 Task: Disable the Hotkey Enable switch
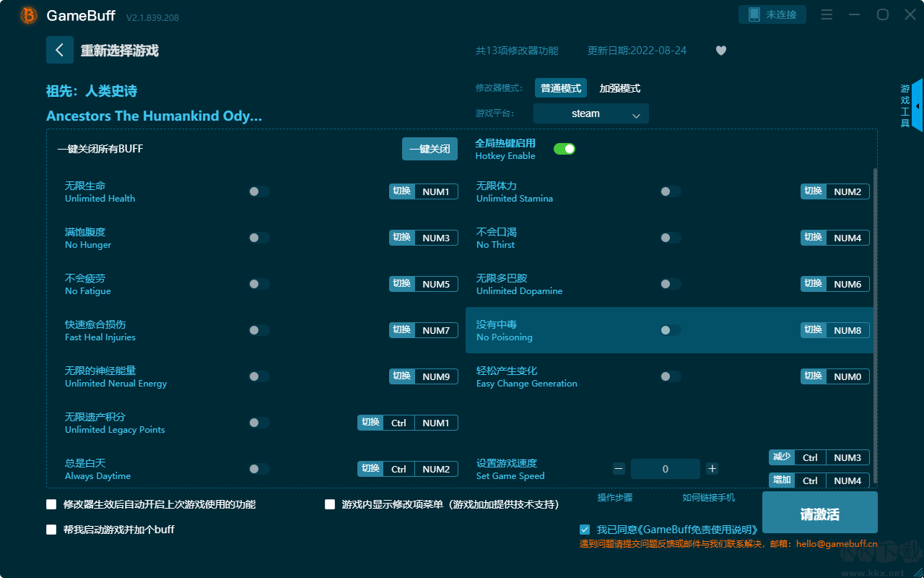tap(564, 149)
